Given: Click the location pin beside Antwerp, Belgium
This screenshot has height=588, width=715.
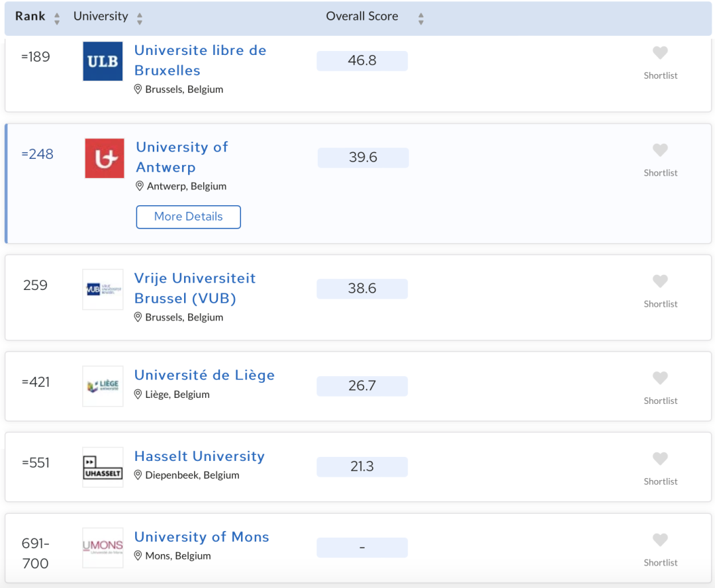Looking at the screenshot, I should (138, 186).
